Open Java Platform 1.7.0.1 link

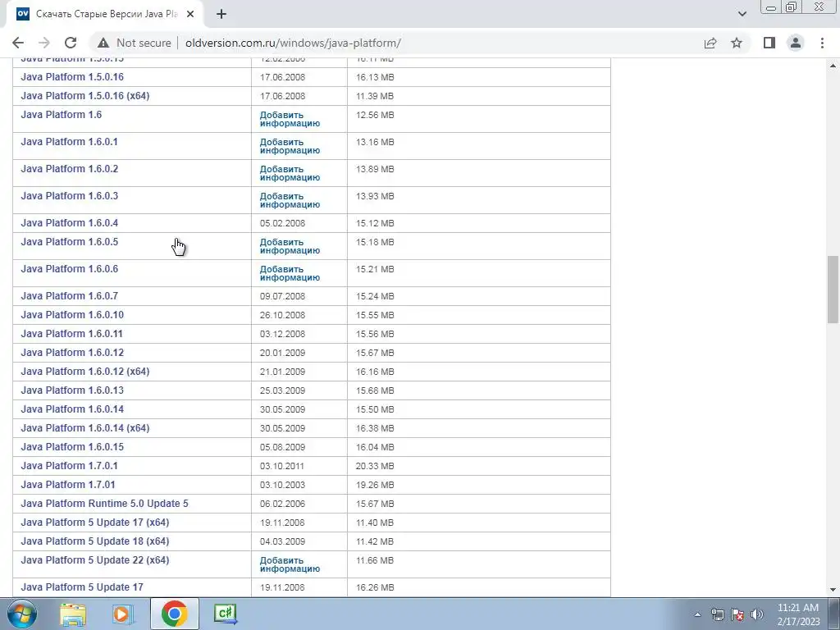point(69,466)
